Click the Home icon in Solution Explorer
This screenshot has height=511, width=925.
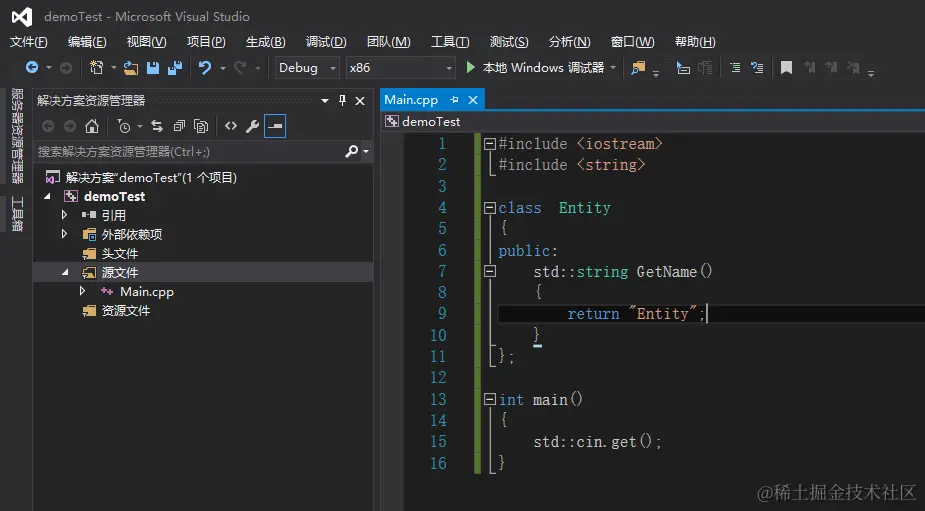(x=91, y=126)
